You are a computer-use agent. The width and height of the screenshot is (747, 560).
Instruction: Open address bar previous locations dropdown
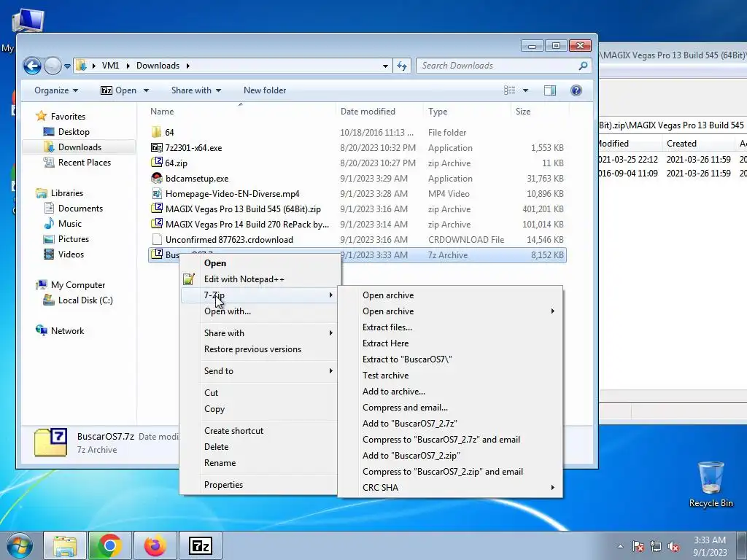pos(385,66)
